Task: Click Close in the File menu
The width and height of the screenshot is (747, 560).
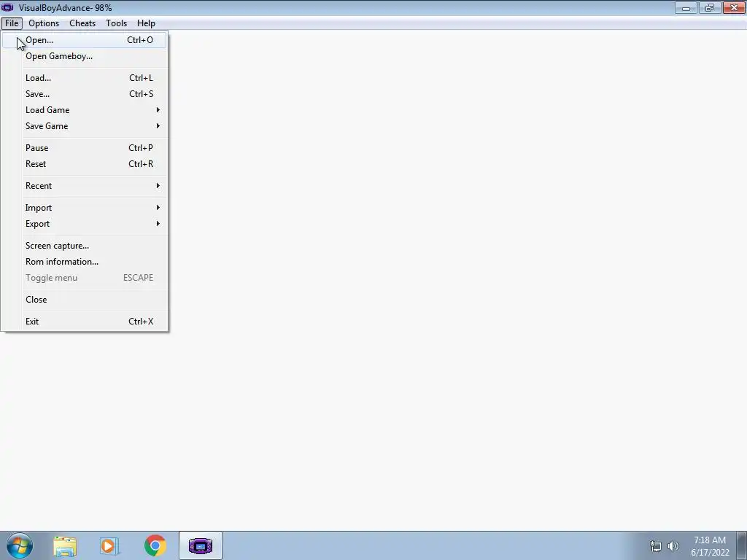Action: [x=85, y=300]
